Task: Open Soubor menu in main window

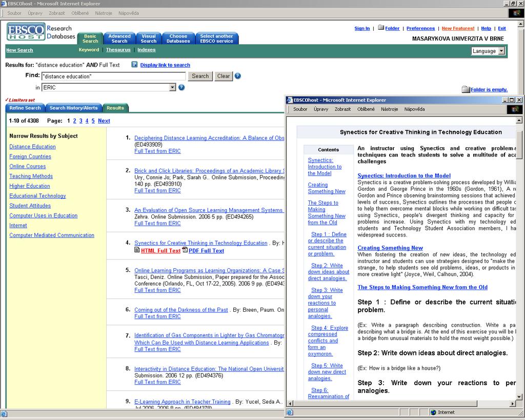Action: pyautogui.click(x=14, y=13)
